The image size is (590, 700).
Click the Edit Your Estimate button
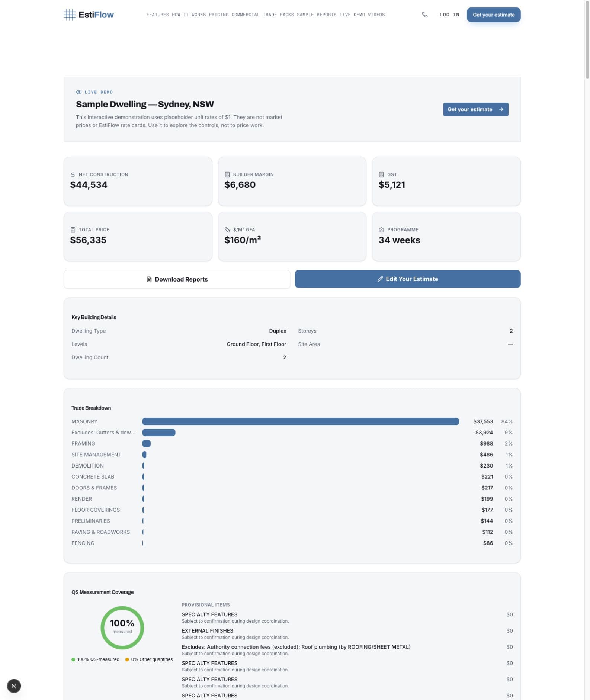click(408, 279)
